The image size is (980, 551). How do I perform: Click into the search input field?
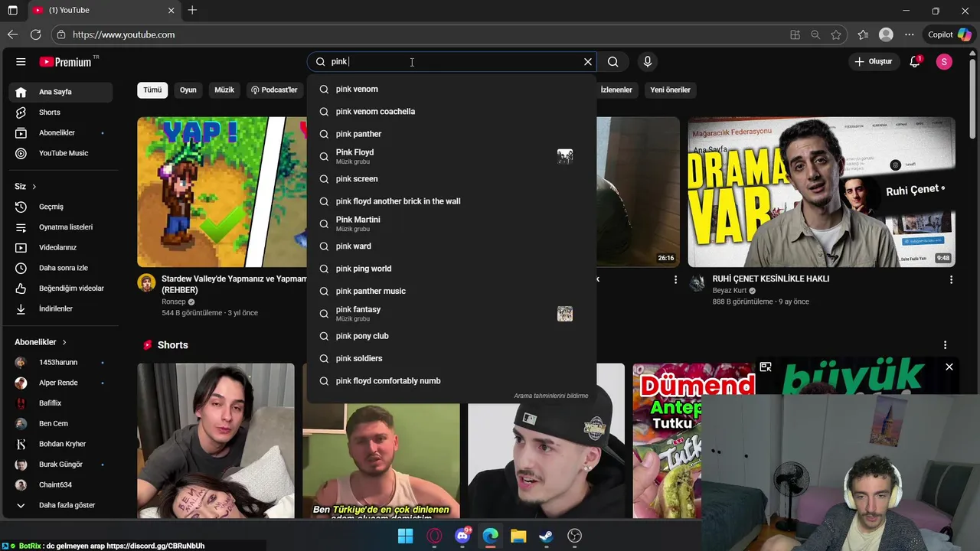point(452,62)
